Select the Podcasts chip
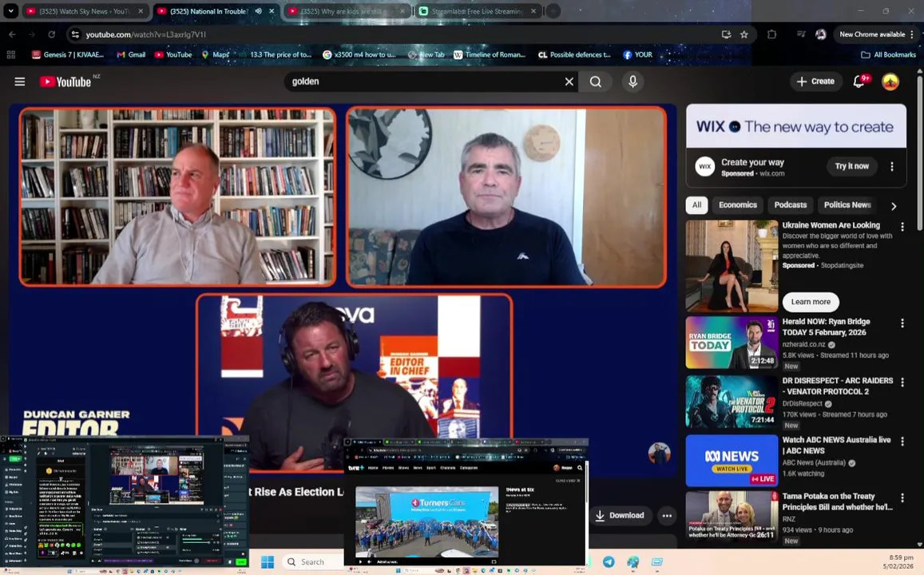The height and width of the screenshot is (575, 924). 790,205
